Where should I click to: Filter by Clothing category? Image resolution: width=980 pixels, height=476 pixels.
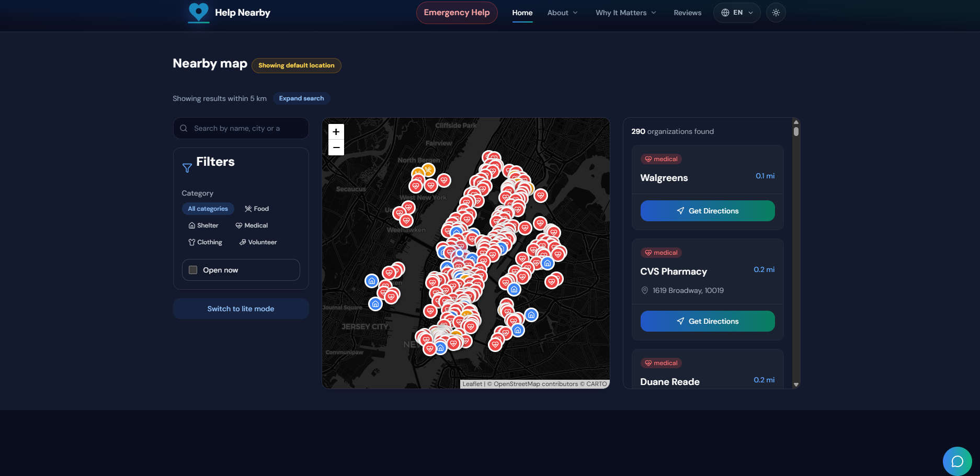[x=205, y=242]
